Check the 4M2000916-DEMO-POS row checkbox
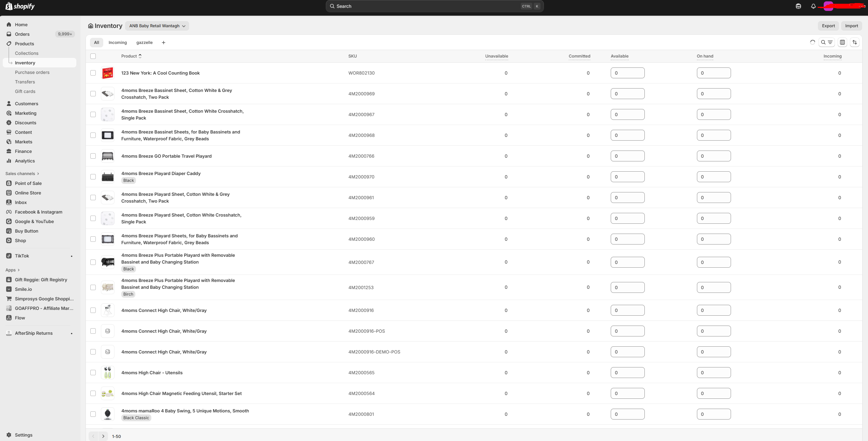This screenshot has height=441, width=868. pyautogui.click(x=93, y=352)
